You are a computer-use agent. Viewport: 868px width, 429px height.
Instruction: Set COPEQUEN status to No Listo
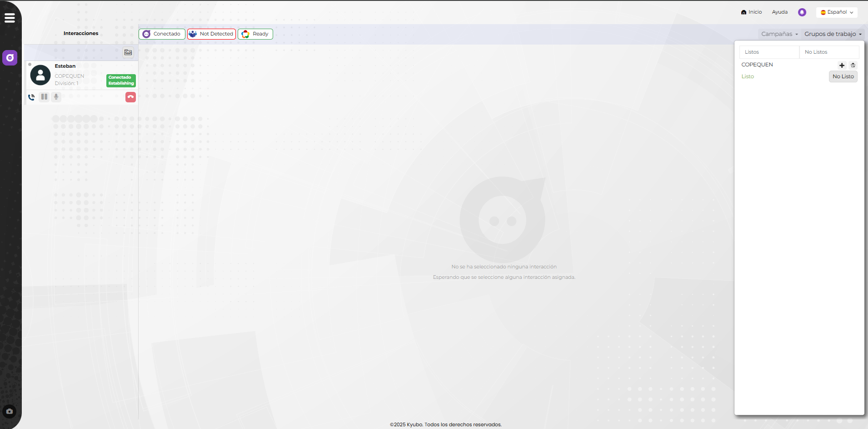pos(843,76)
